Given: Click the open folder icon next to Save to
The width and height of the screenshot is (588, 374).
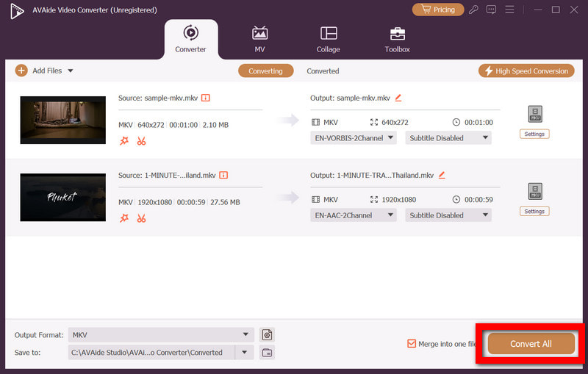Looking at the screenshot, I should click(267, 353).
